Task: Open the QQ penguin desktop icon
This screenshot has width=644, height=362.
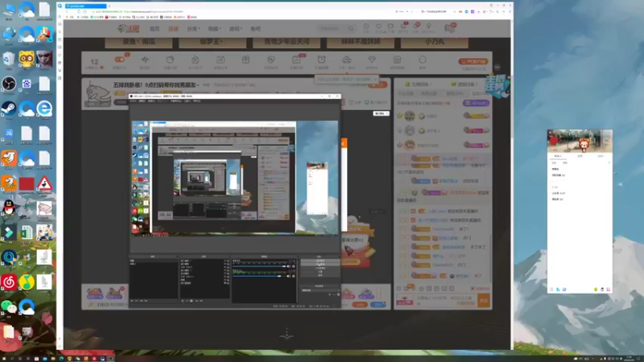Action: 9,208
